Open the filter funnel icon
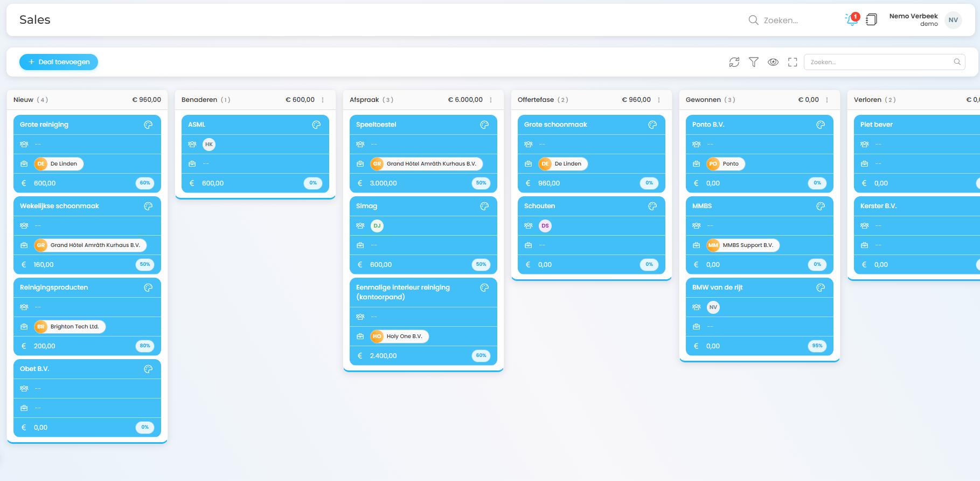 pos(754,62)
